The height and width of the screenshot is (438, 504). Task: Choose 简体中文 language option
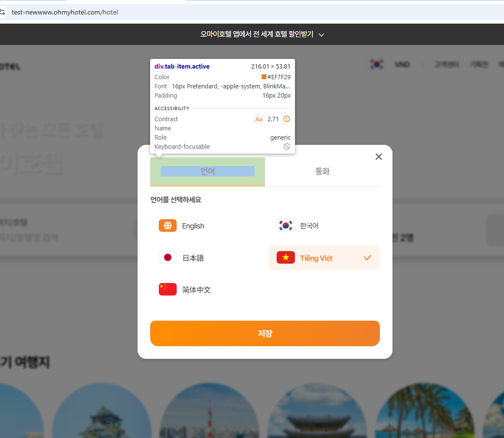[209, 289]
